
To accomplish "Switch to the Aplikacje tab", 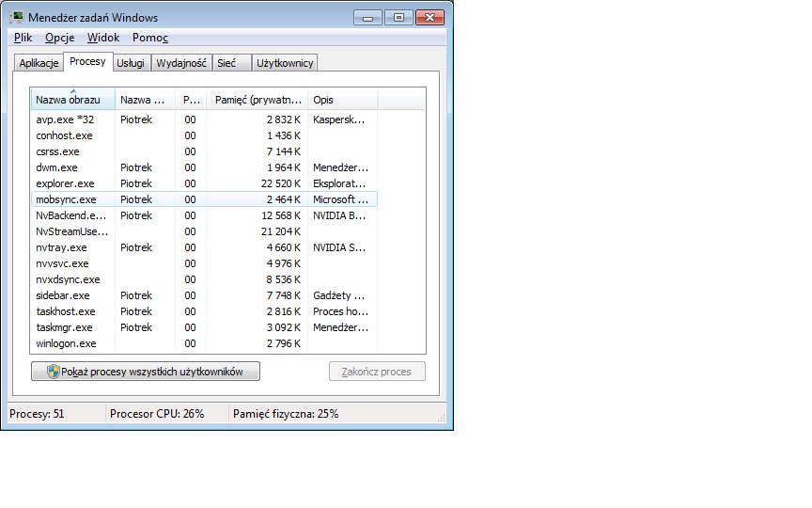I will [39, 63].
